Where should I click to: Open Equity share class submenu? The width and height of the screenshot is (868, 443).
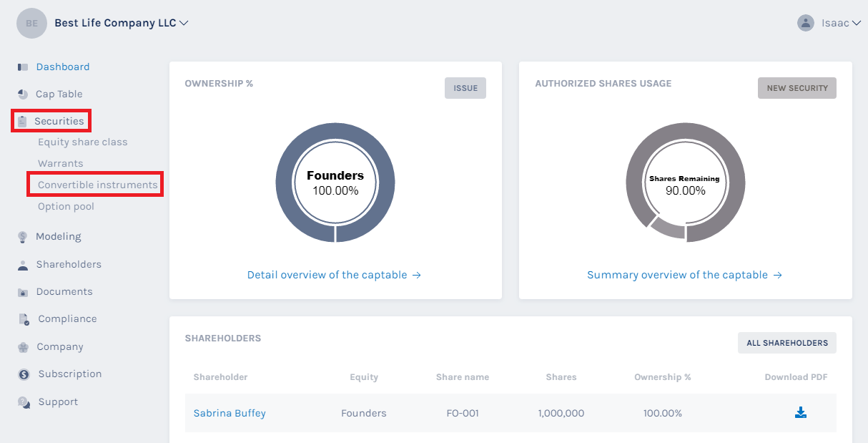(83, 142)
